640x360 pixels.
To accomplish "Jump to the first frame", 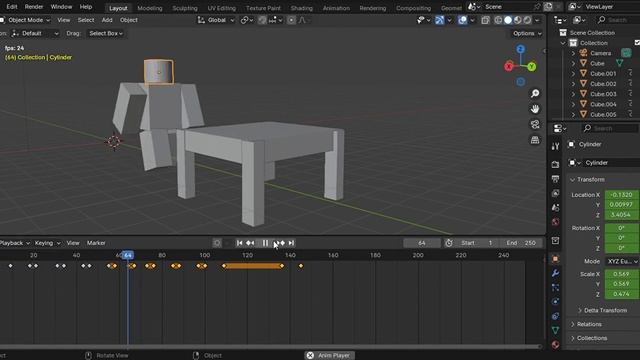I will tap(240, 243).
